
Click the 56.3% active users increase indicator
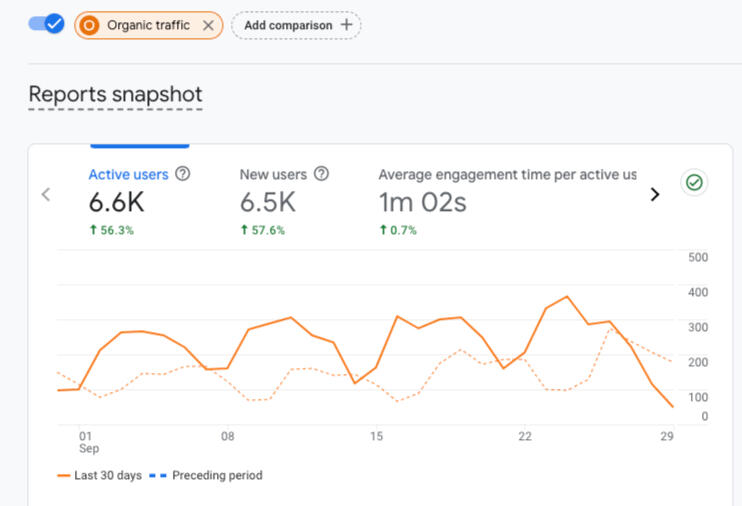(x=111, y=230)
